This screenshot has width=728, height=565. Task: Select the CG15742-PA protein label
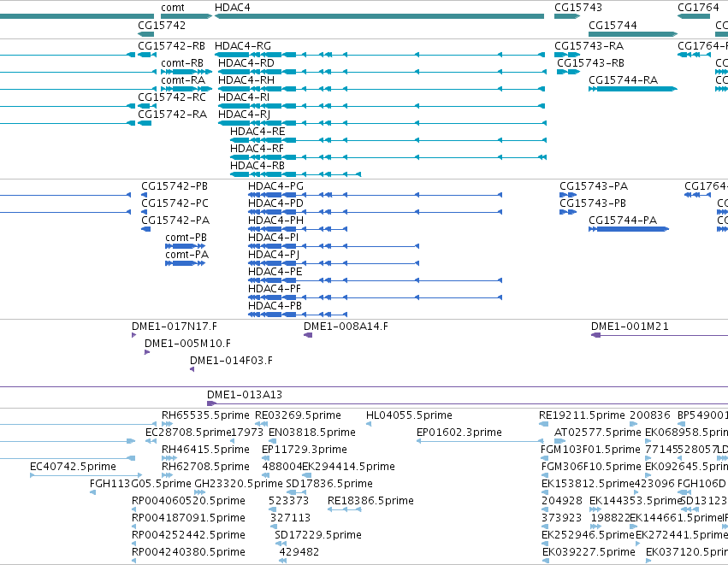[x=175, y=221]
